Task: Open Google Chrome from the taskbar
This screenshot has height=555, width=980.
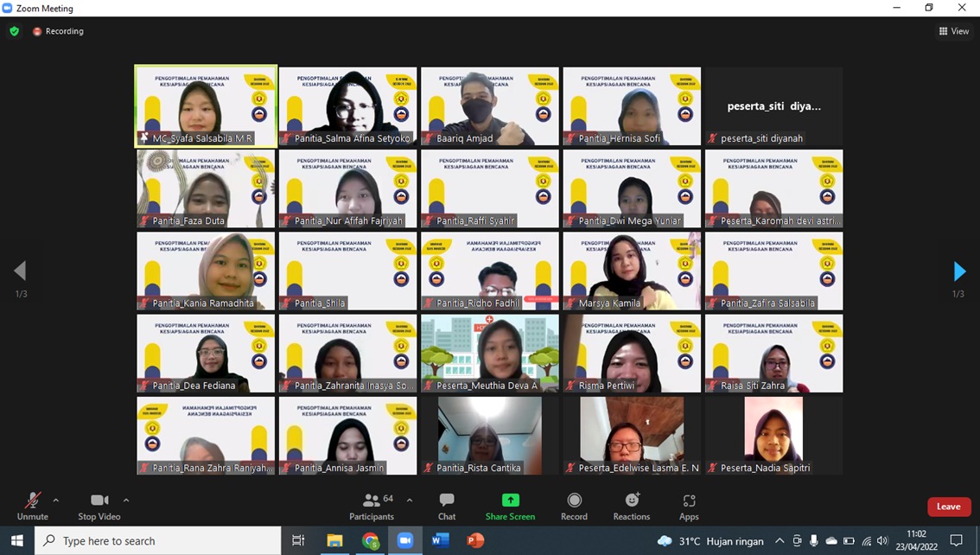Action: click(x=371, y=541)
